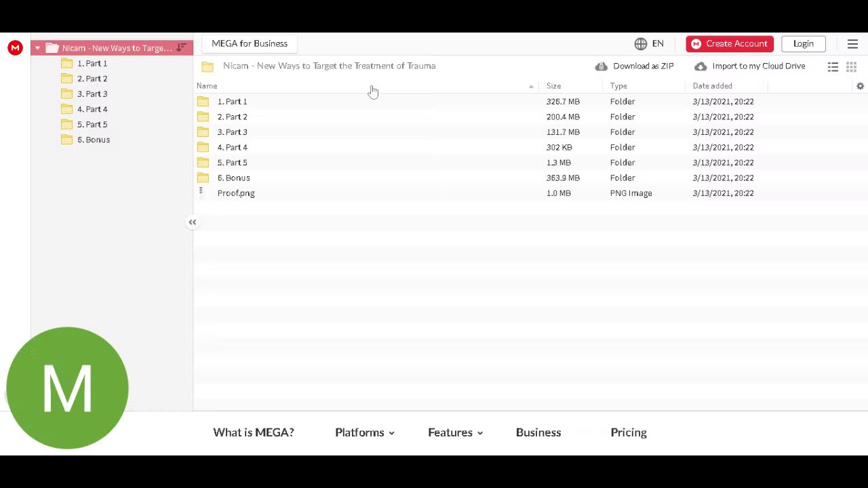Click the globe language icon

641,43
